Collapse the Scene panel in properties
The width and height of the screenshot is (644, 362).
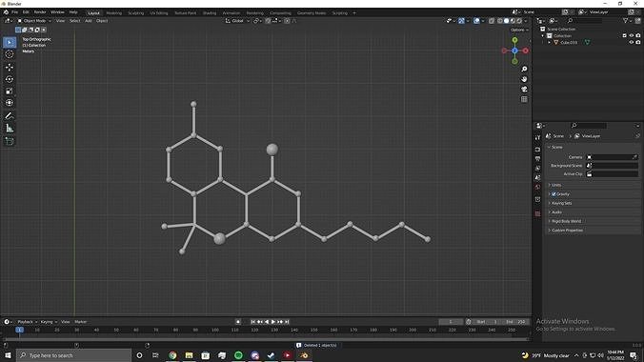(x=594, y=147)
